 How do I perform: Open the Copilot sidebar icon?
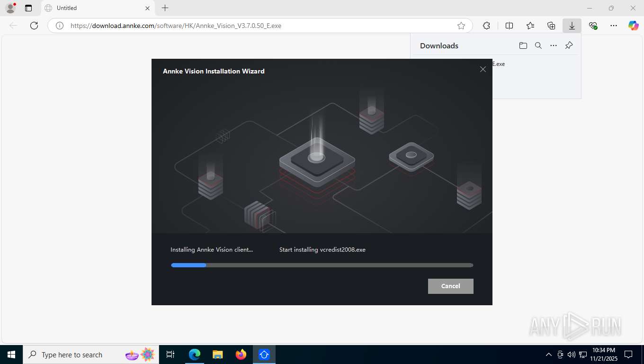[634, 26]
